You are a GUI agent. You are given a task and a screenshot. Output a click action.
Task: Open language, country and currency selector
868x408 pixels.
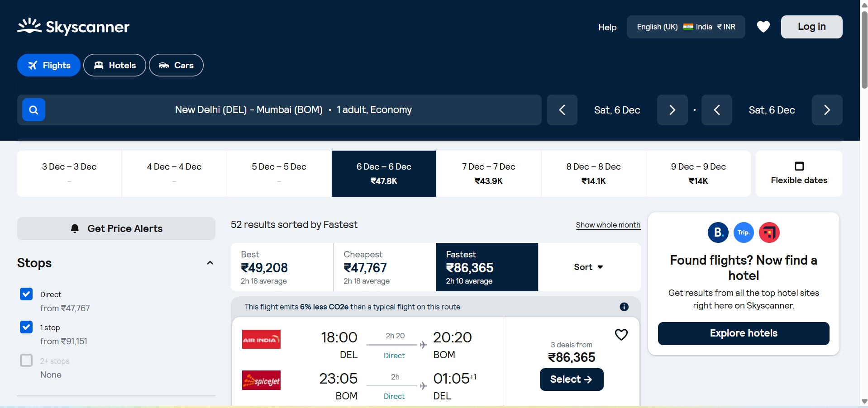[685, 27]
